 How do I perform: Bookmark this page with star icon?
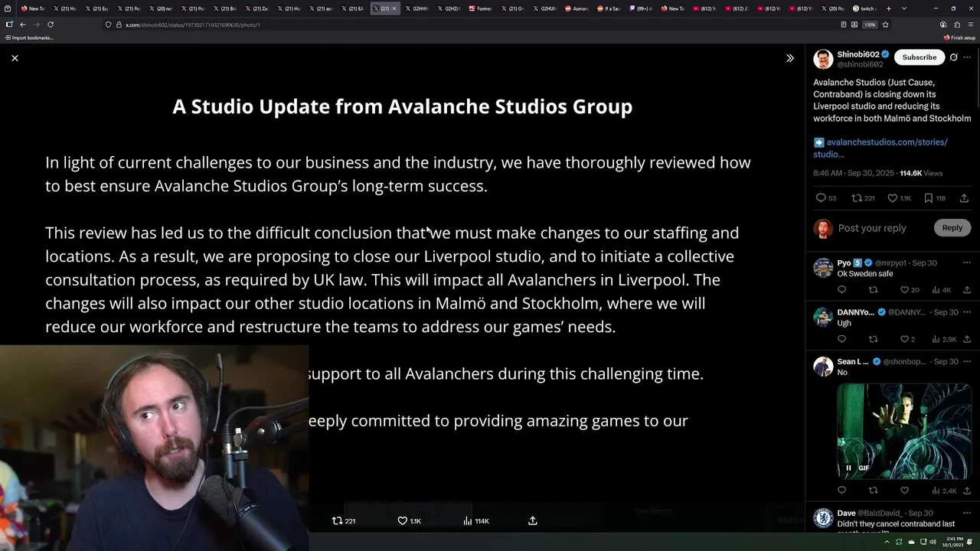pyautogui.click(x=885, y=24)
